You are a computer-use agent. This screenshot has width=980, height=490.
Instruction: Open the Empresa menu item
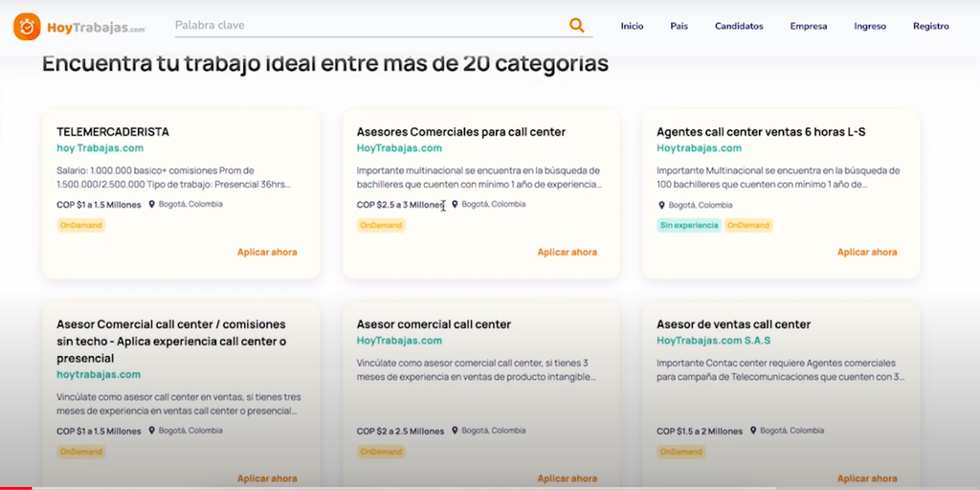[808, 26]
